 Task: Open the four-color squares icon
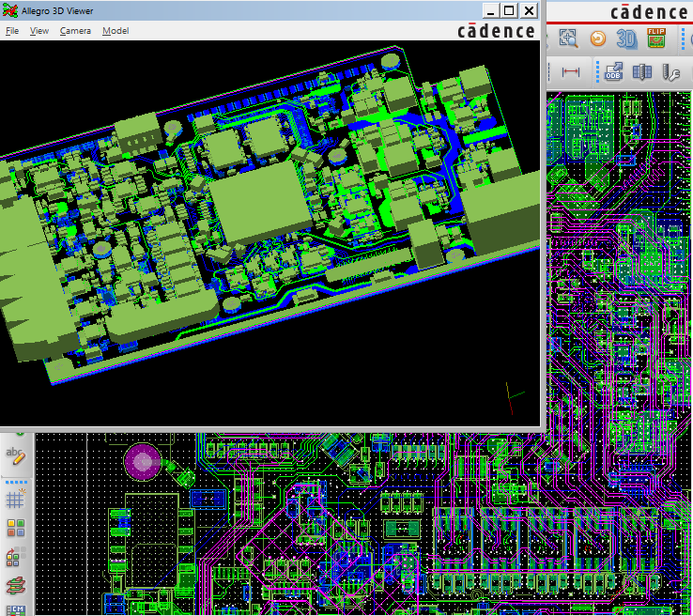coord(16,528)
